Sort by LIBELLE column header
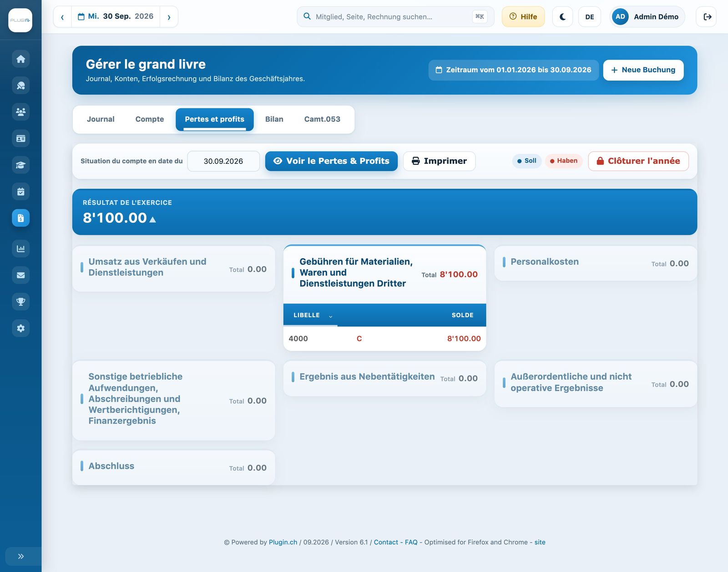Screen dimensions: 728x572 tap(310, 315)
